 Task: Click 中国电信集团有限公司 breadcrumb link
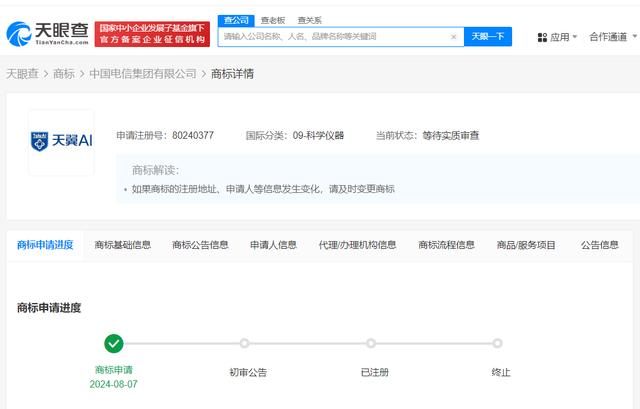click(142, 73)
